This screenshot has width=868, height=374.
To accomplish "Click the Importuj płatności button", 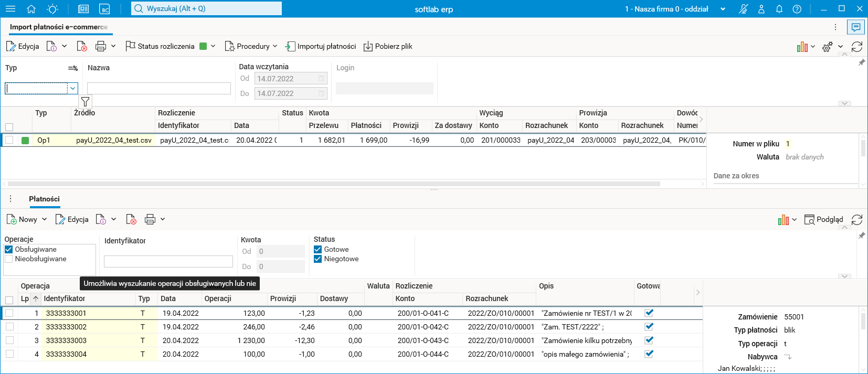I will (321, 46).
